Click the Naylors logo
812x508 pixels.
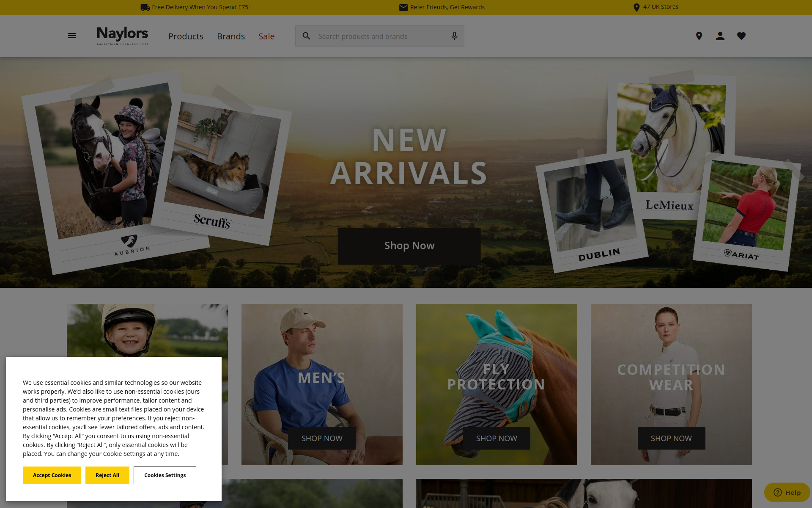pyautogui.click(x=123, y=36)
